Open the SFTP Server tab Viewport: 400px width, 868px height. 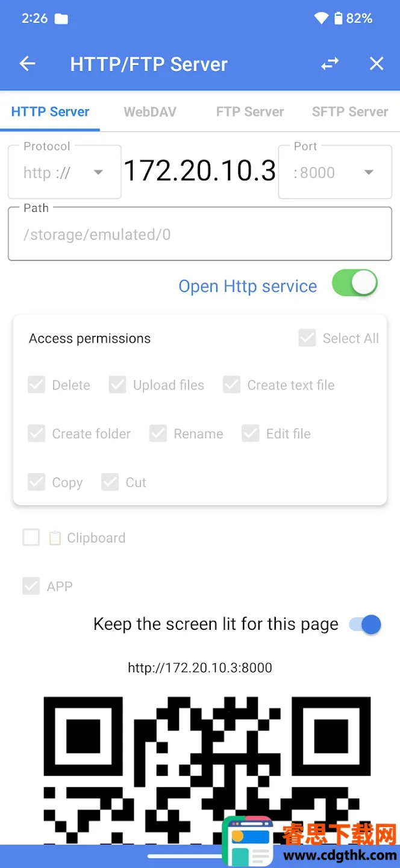pos(349,112)
